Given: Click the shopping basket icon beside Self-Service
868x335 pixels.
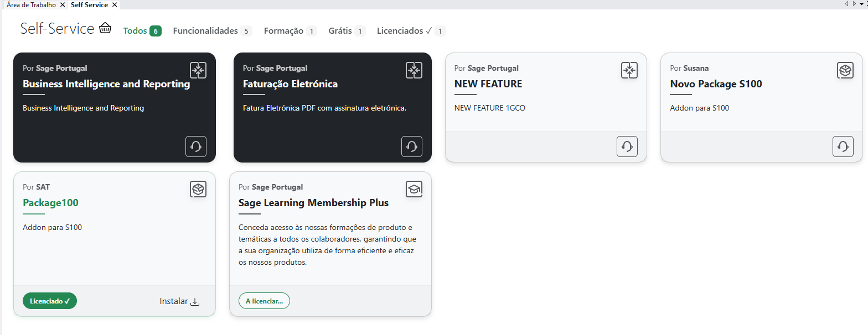Looking at the screenshot, I should (105, 28).
